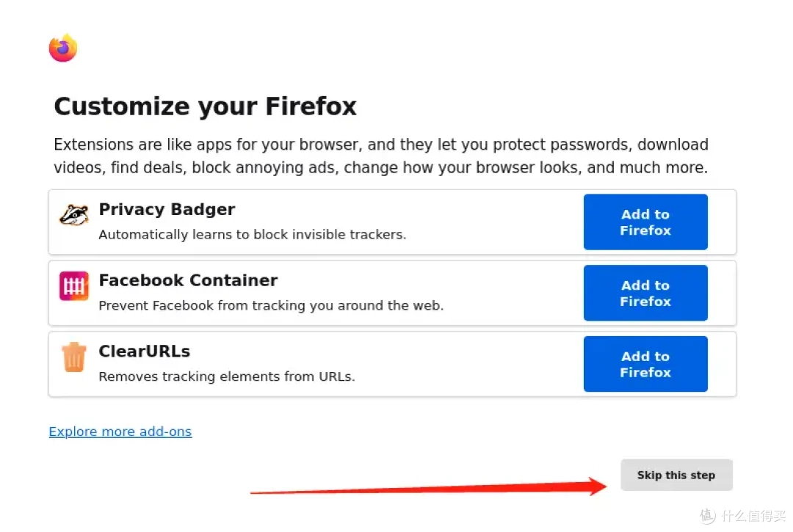Select the Privacy Badger extension title
Screen dimensions: 793x532
point(167,209)
